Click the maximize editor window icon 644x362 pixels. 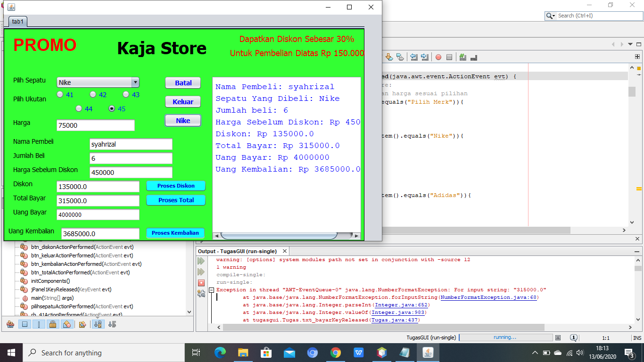coord(638,44)
